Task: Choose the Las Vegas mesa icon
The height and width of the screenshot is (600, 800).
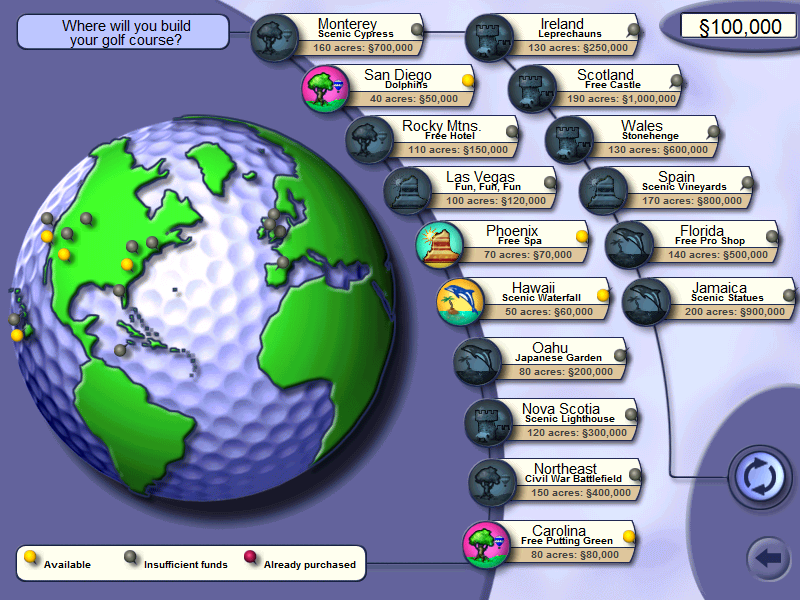Action: tap(408, 191)
